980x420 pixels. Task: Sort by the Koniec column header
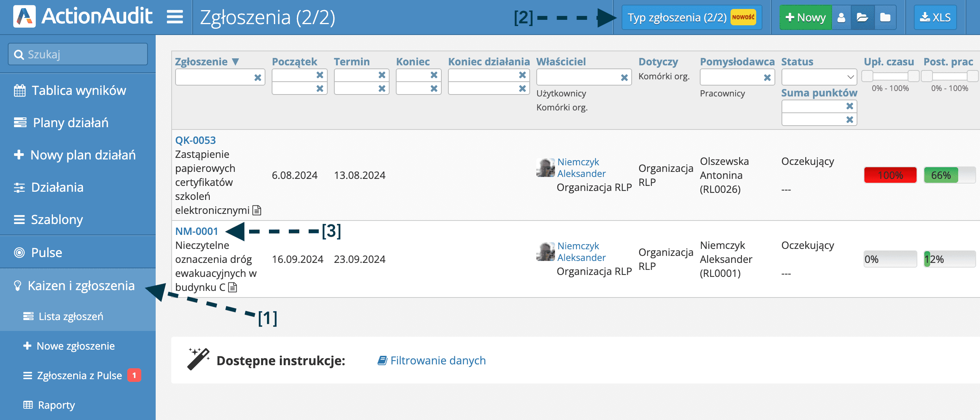coord(413,61)
